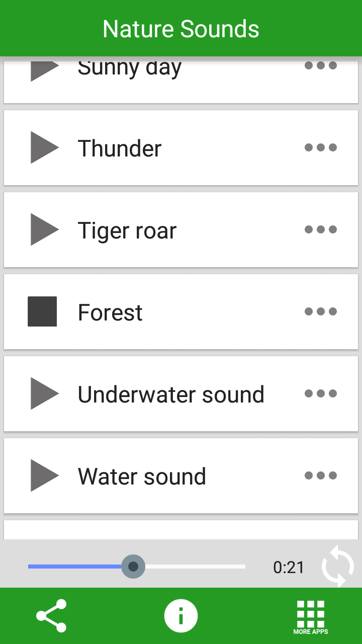The width and height of the screenshot is (362, 644).
Task: Stop the Forest sound playback
Action: [x=42, y=311]
